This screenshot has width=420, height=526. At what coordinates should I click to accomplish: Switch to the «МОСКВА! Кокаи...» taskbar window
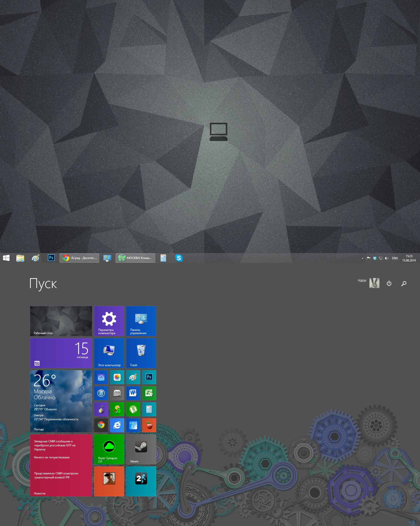pyautogui.click(x=135, y=258)
